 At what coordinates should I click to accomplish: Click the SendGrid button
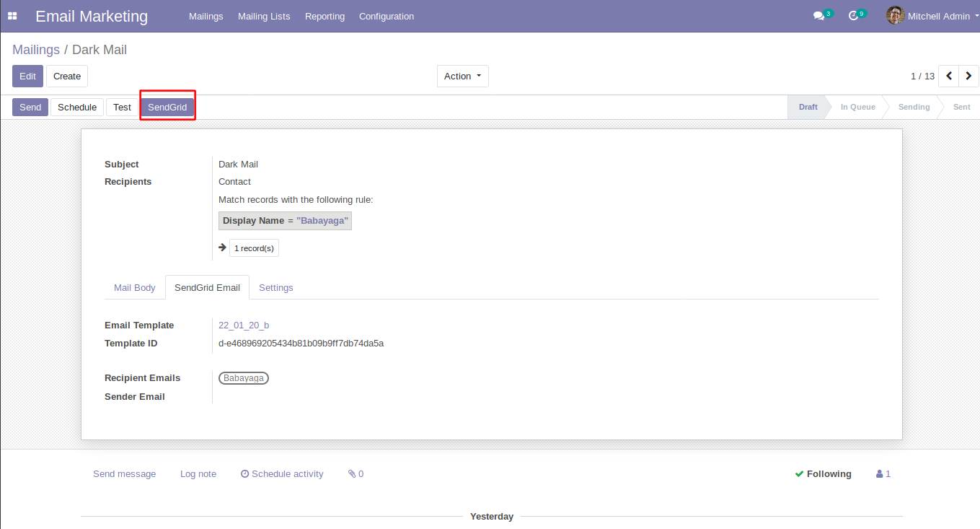167,108
